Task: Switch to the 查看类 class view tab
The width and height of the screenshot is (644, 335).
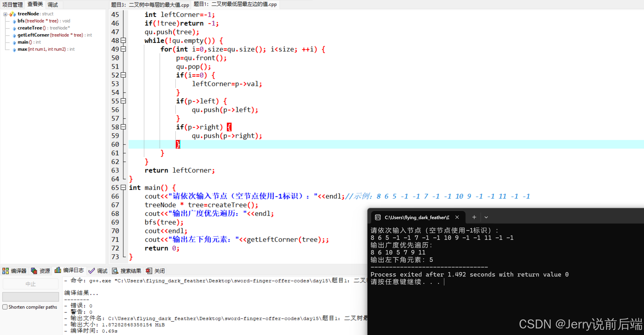Action: [x=35, y=4]
